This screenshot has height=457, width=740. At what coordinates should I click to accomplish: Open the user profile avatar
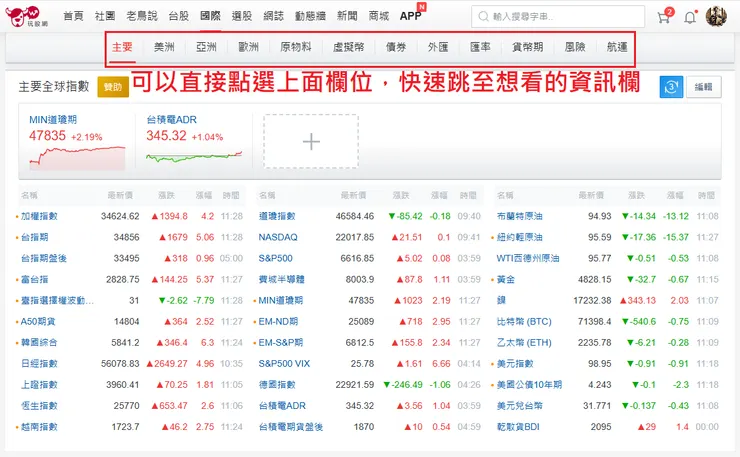[716, 17]
